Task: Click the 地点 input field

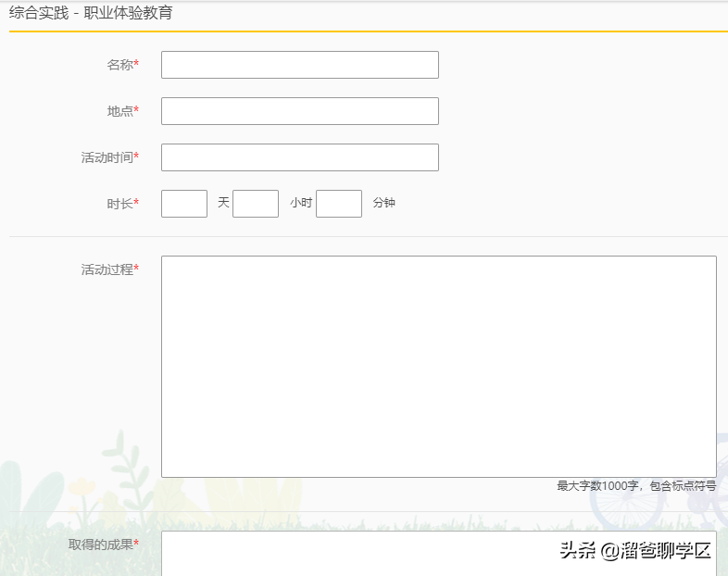Action: [300, 111]
